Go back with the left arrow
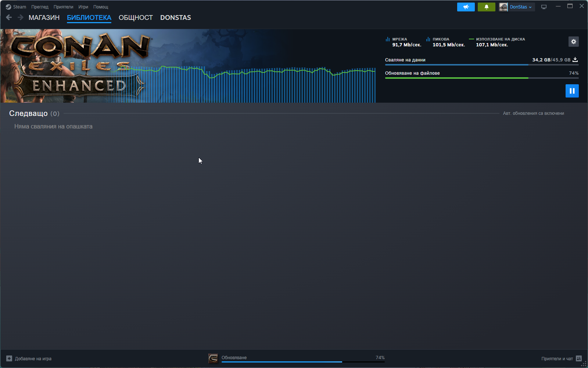This screenshot has width=588, height=368. coord(9,17)
